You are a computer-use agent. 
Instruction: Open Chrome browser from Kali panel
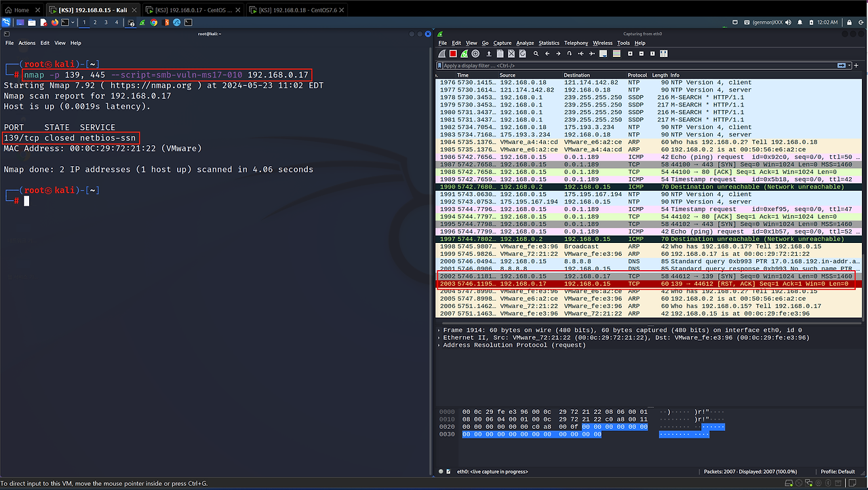154,22
